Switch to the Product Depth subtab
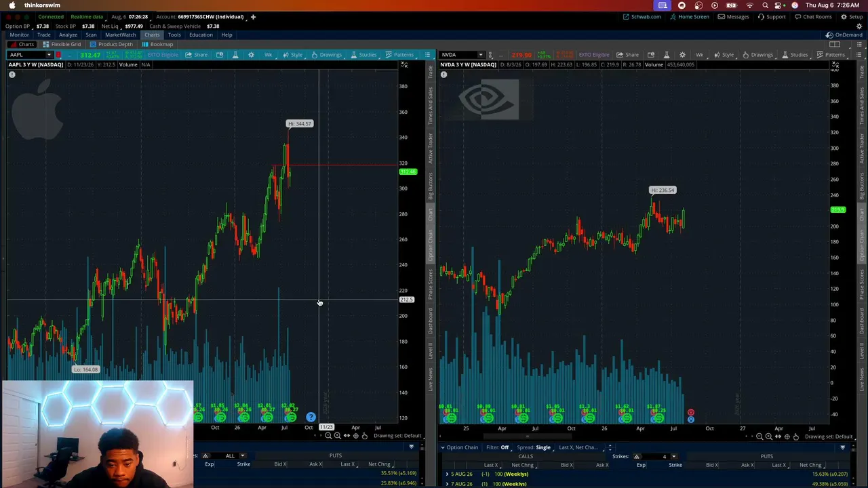The width and height of the screenshot is (868, 488). 111,44
